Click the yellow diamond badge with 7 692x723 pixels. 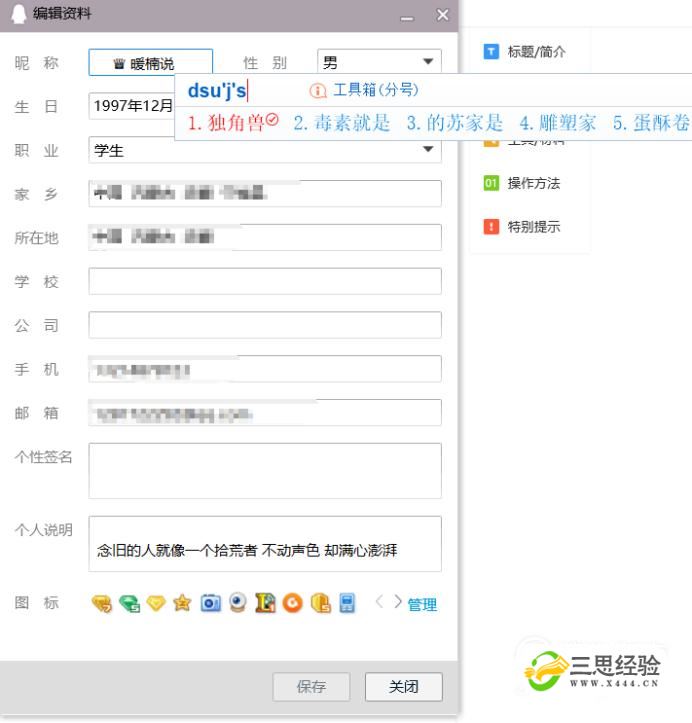[x=102, y=603]
